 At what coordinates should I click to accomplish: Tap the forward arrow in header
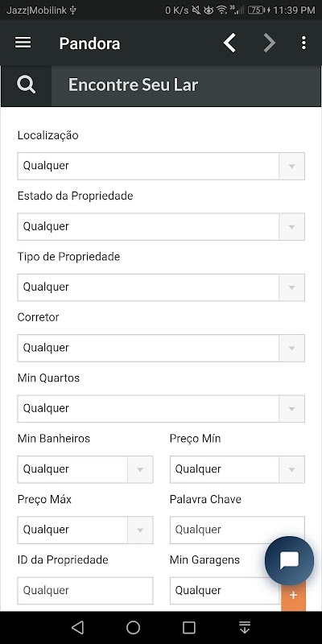coord(269,43)
